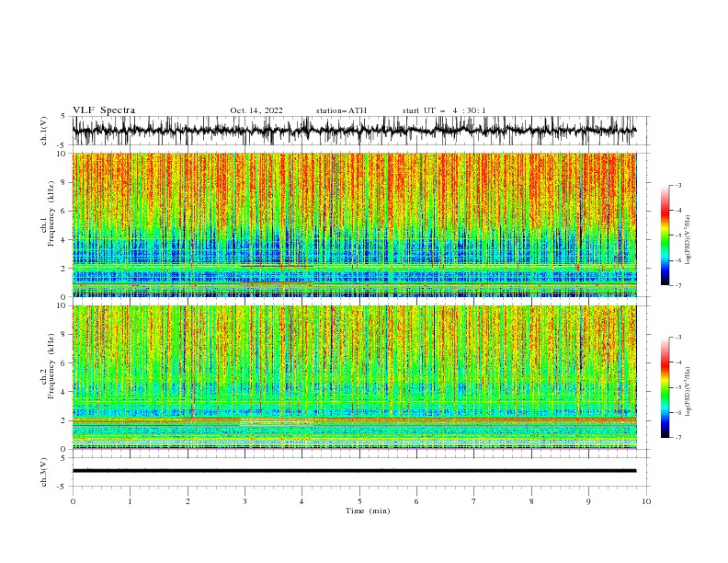Click inside the ch.1 spectrogram panel
This screenshot has height=563, width=728.
pyautogui.click(x=354, y=224)
